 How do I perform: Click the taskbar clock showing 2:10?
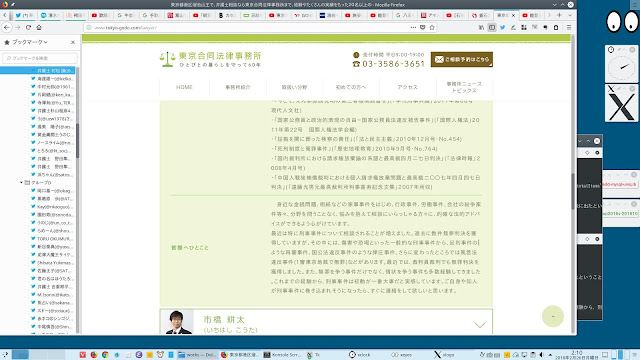tap(576, 355)
